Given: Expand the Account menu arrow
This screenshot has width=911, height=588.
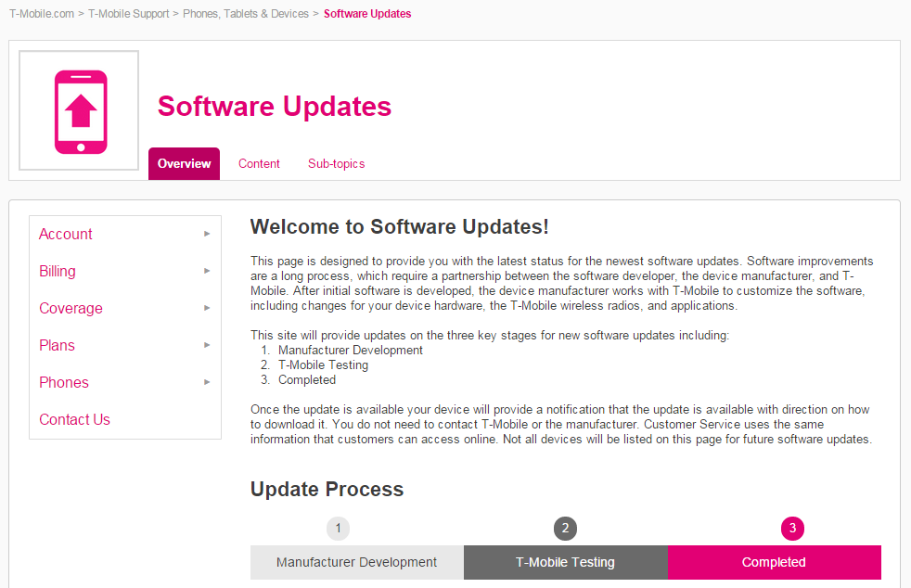Looking at the screenshot, I should point(207,234).
